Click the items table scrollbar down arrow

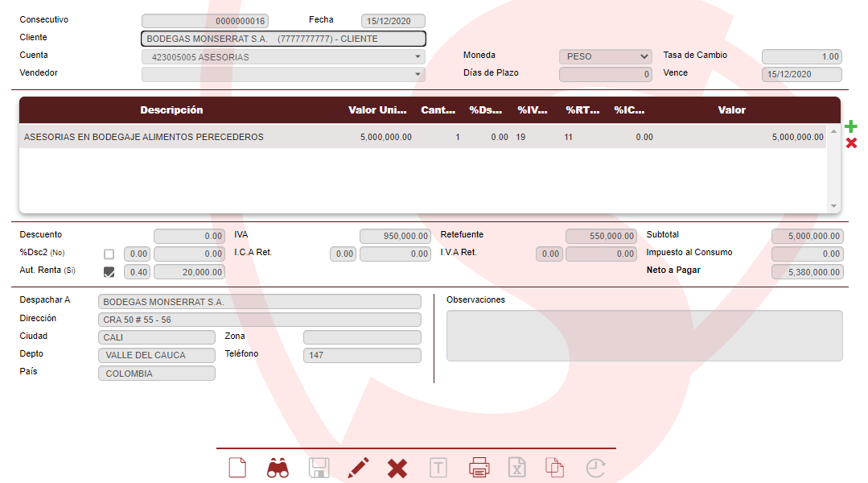click(x=833, y=206)
